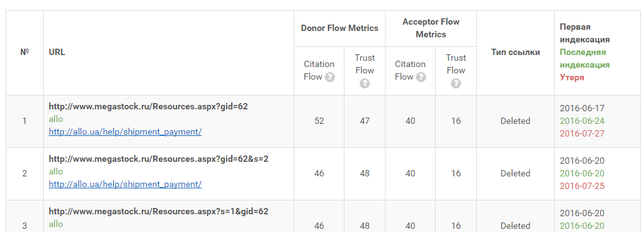Select megastock.ru URL with gid=62 in row 1
Image resolution: width=644 pixels, height=232 pixels.
(x=148, y=106)
